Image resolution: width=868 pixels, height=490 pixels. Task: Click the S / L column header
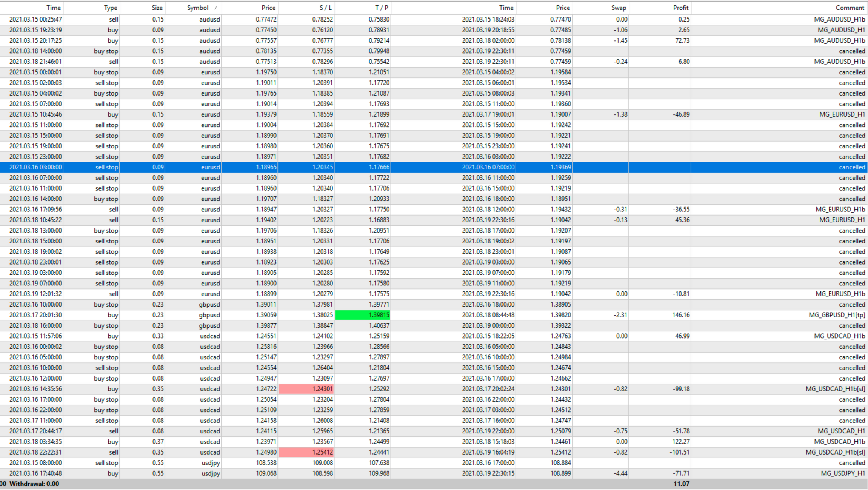(325, 8)
